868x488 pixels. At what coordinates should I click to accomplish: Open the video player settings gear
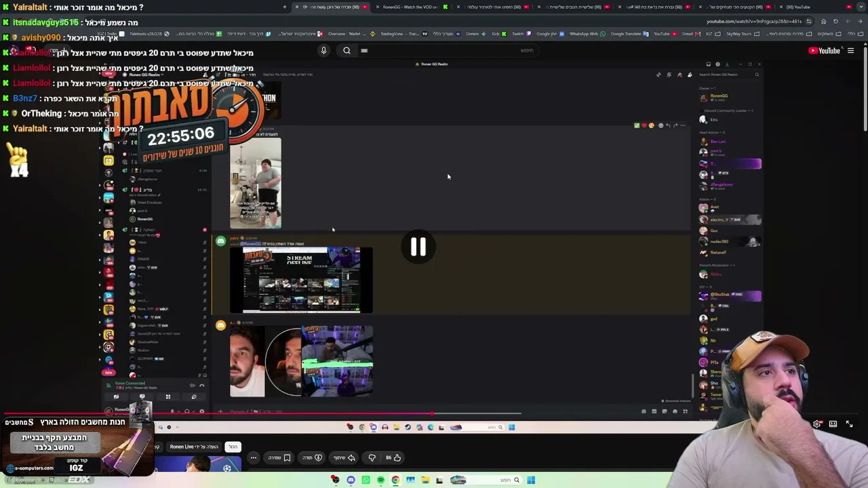pyautogui.click(x=816, y=424)
